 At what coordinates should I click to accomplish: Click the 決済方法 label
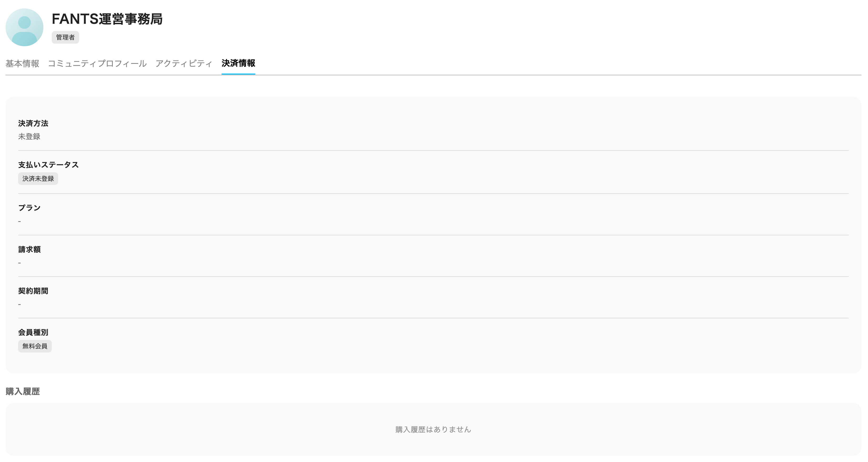(33, 123)
